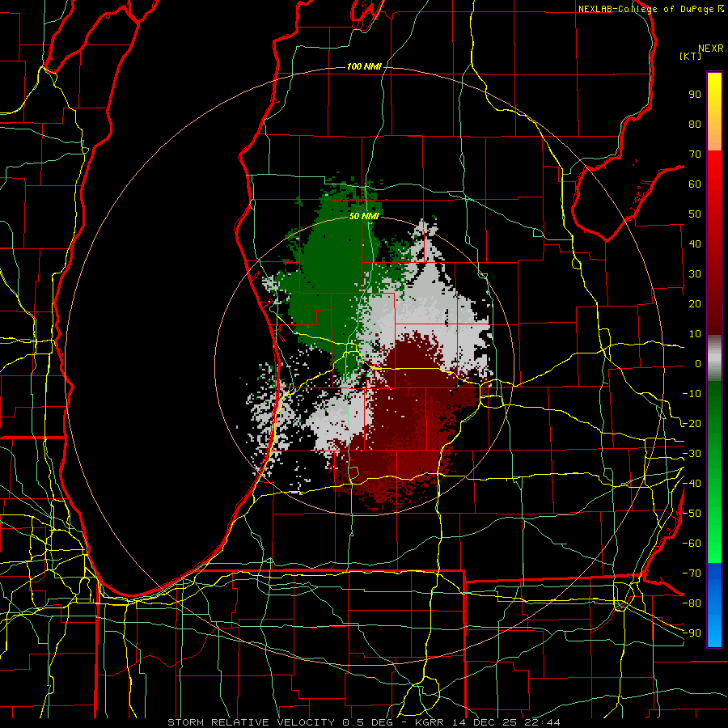Screen dimensions: 728x728
Task: Click the 50 value on the velocity scale
Action: point(695,214)
